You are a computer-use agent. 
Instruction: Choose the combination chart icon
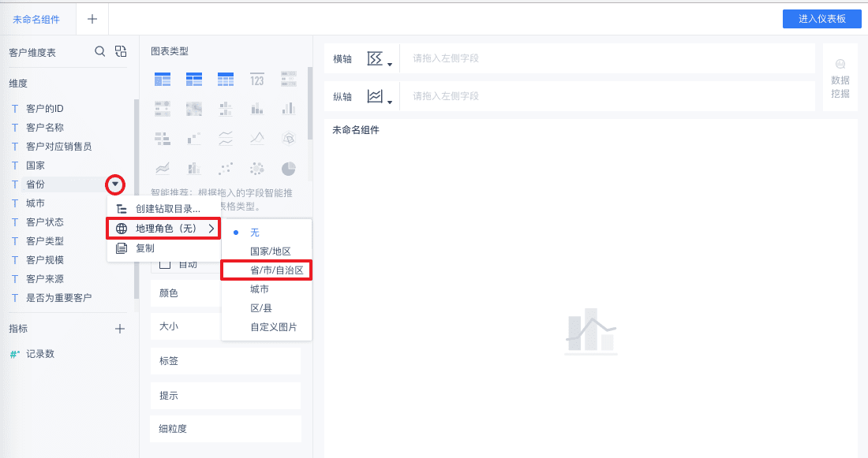pyautogui.click(x=194, y=168)
